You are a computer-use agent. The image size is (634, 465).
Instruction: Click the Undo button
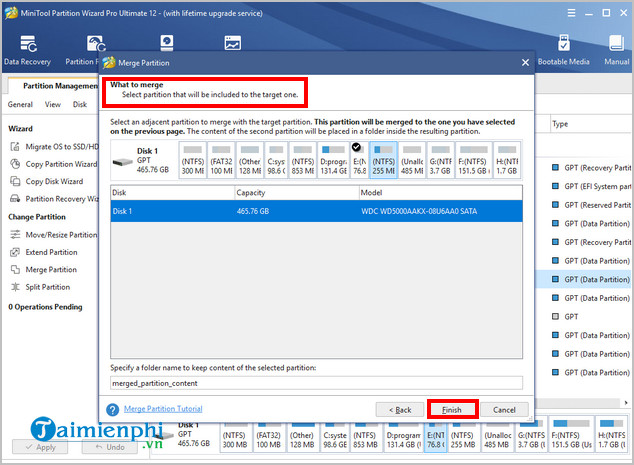coord(110,447)
